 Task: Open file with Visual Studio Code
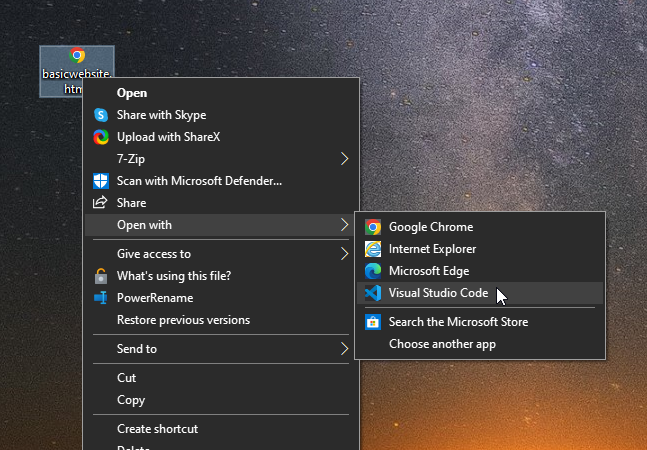(x=480, y=293)
